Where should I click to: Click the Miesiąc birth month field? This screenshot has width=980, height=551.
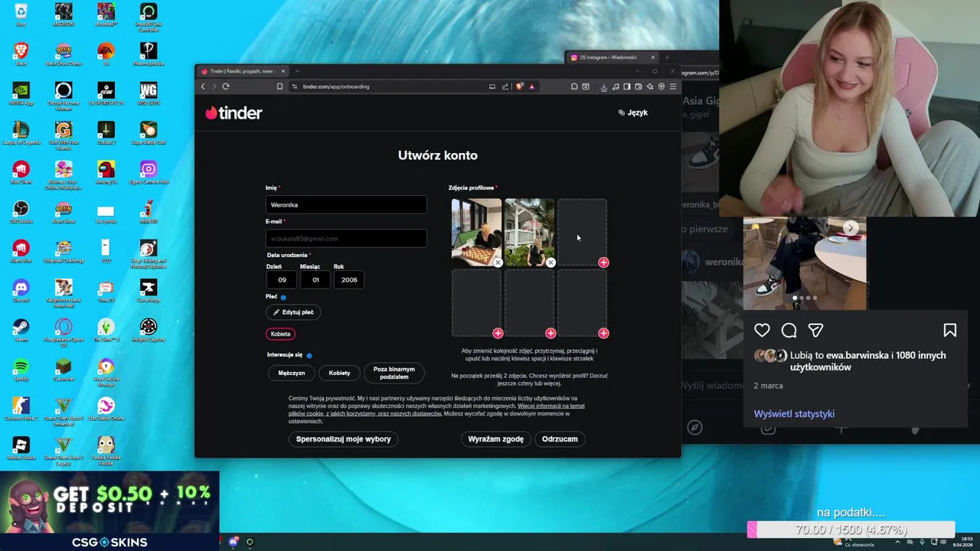pos(315,280)
